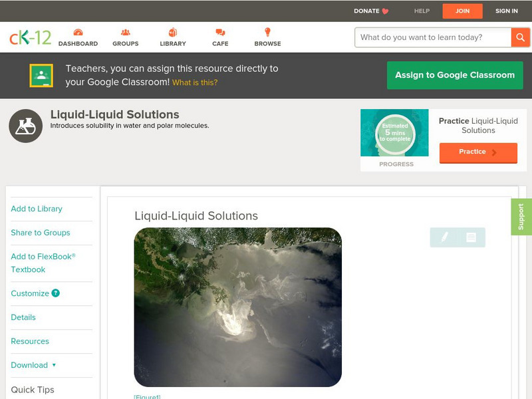
Task: Select the highlighter pen tool icon
Action: coord(444,237)
